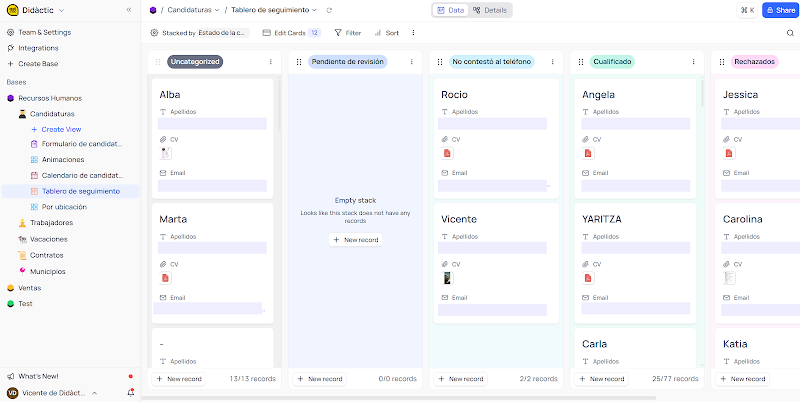Click the Pendiente de revisión drag handle
The image size is (800, 402).
(x=299, y=62)
